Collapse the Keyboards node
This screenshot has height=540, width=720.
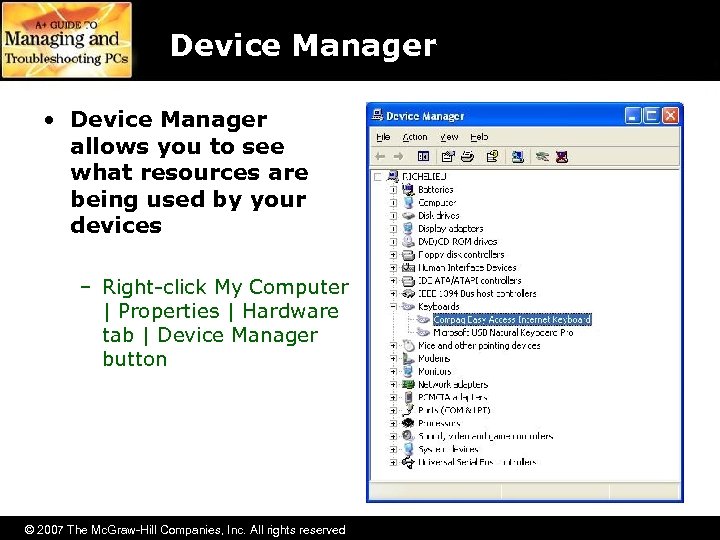click(x=394, y=306)
